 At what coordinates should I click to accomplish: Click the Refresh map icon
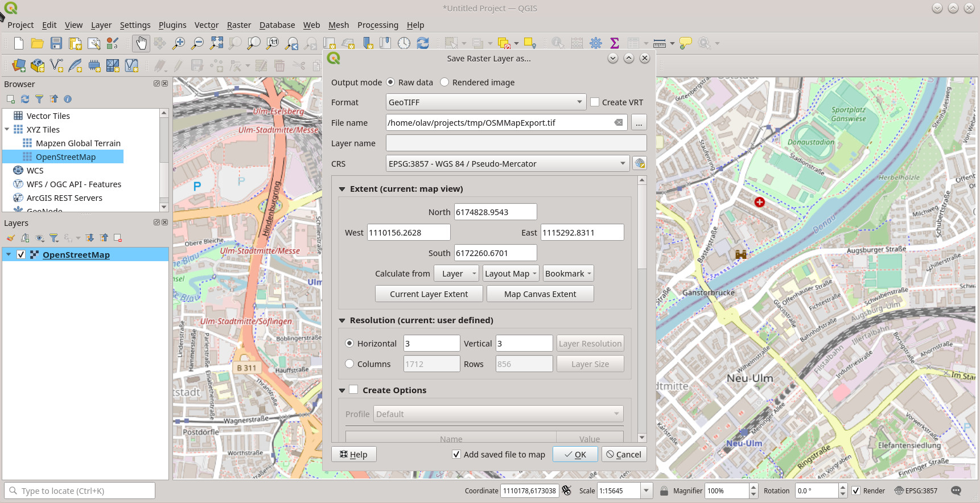pos(423,43)
